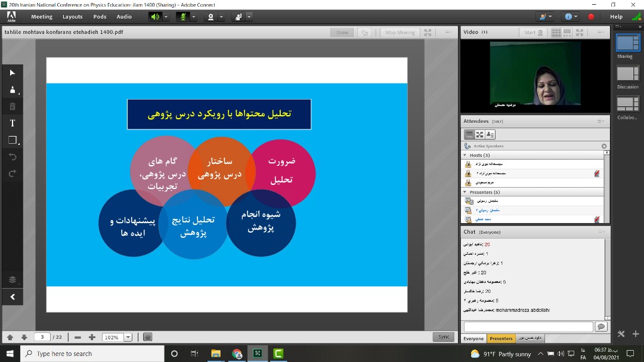644x362 pixels.
Task: Select the Text tool in the drawing toolbar
Action: coord(12,123)
